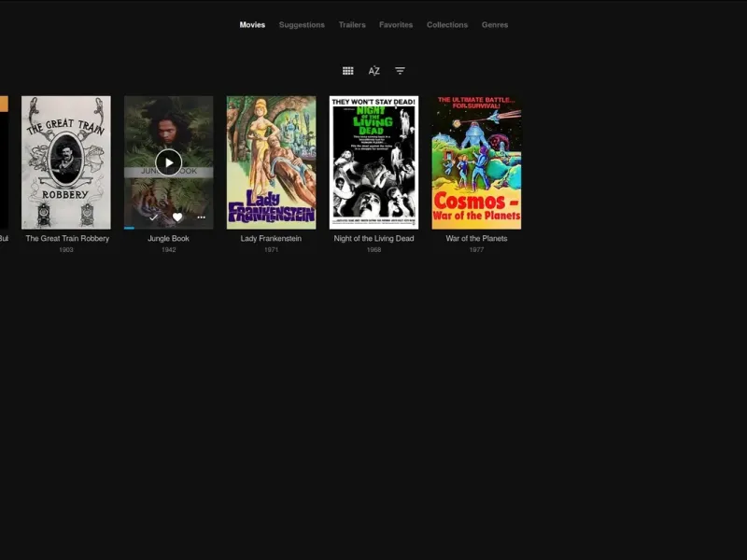This screenshot has width=747, height=560.
Task: Switch to the Favorites tab
Action: 396,25
